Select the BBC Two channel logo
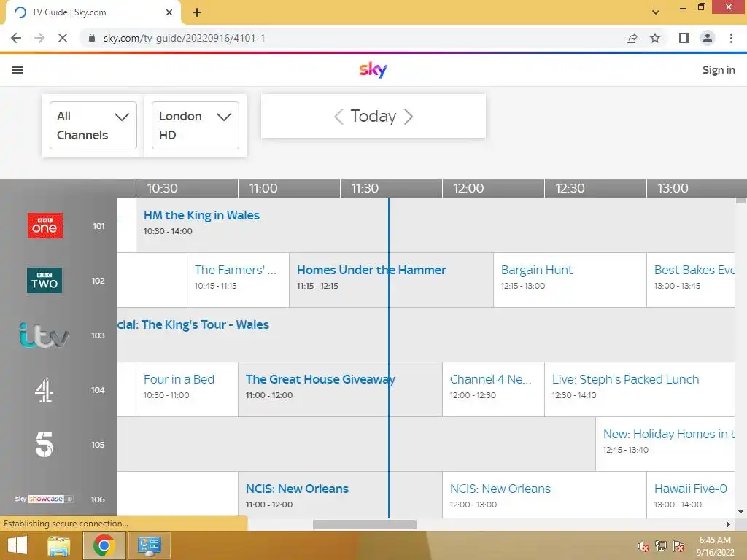Viewport: 747px width, 560px height. (x=44, y=281)
